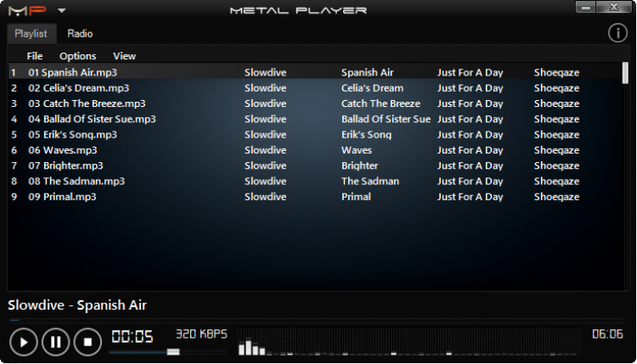
Task: Select the Playlist tab
Action: pyautogui.click(x=32, y=34)
